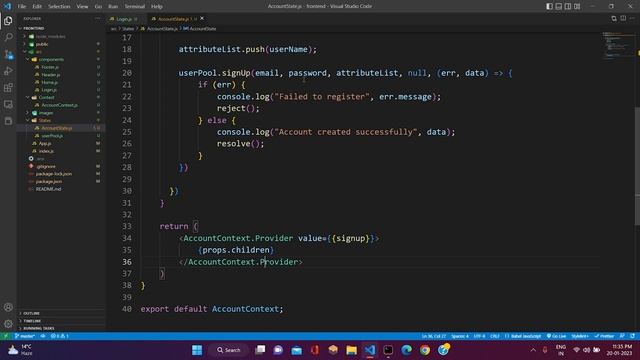Screen dimensions: 640x360
Task: Click Customize Layout icon in title bar
Action: pos(577,6)
